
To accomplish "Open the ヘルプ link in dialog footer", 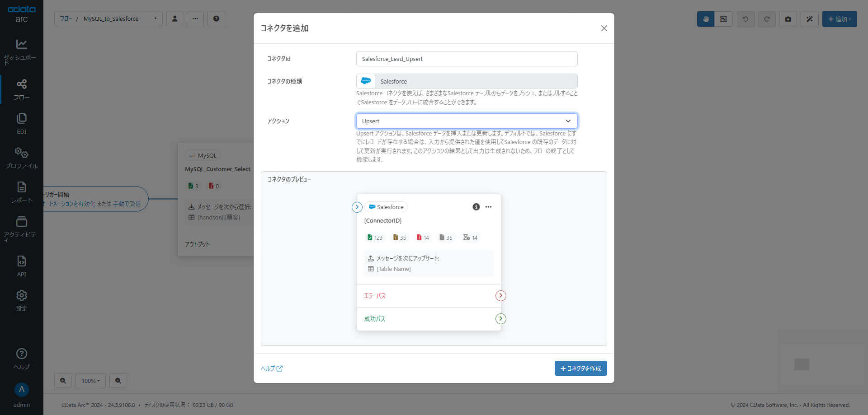I will click(272, 368).
